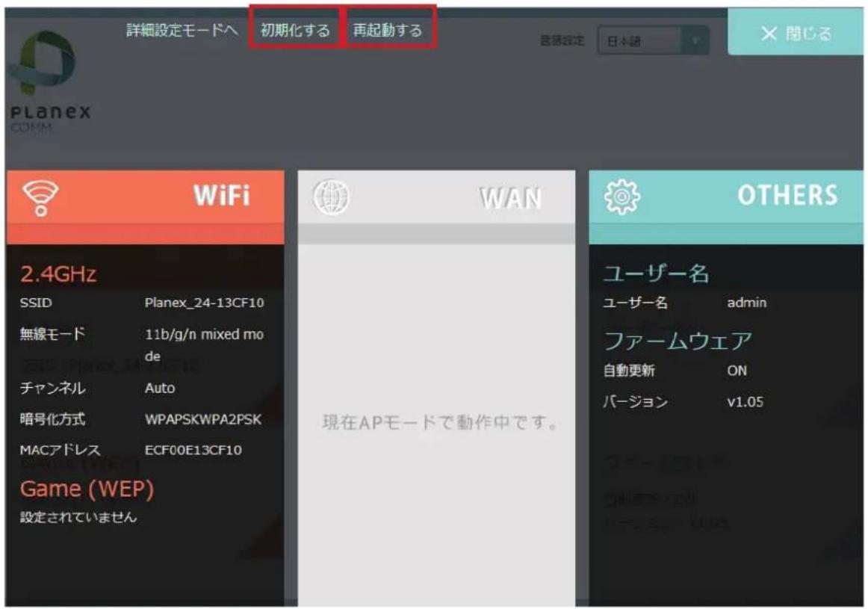
Task: Click the SSID label
Action: (36, 303)
